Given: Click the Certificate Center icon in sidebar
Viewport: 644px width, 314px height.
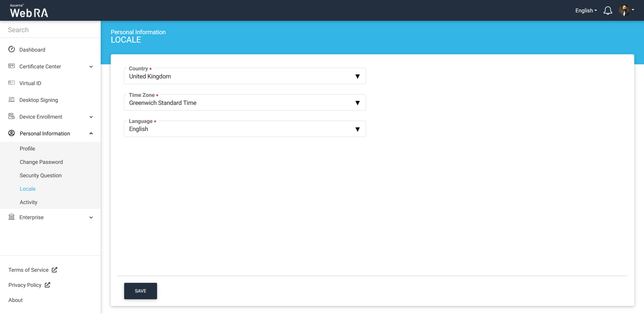Looking at the screenshot, I should [x=11, y=66].
